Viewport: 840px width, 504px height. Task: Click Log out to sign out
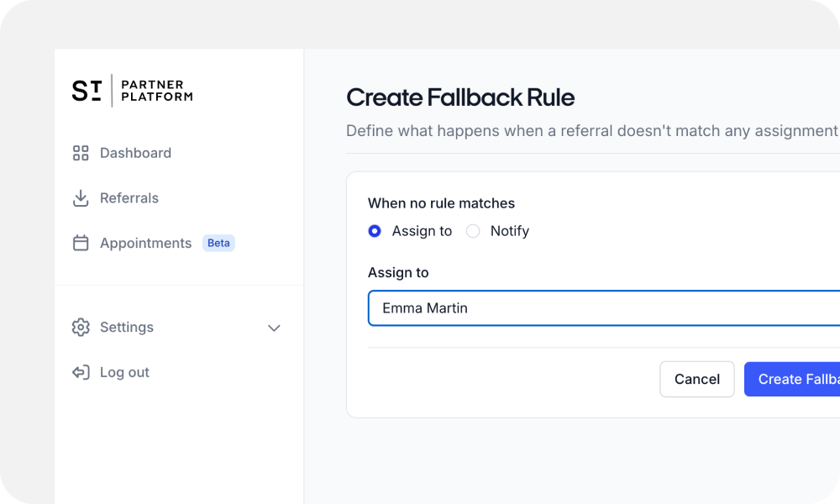point(124,372)
